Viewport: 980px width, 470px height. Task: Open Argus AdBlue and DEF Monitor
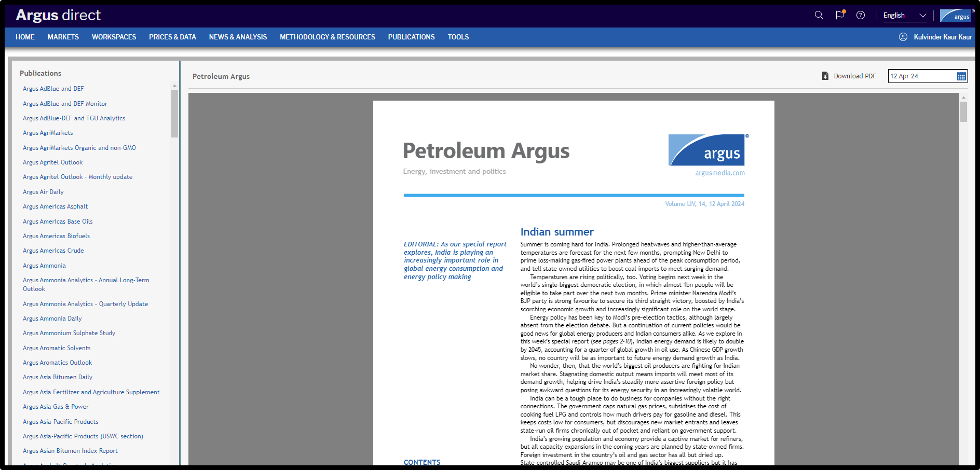pyautogui.click(x=65, y=104)
